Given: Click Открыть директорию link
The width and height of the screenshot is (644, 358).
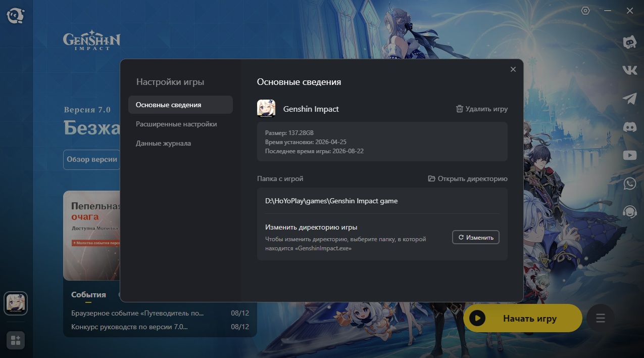Looking at the screenshot, I should [x=468, y=178].
